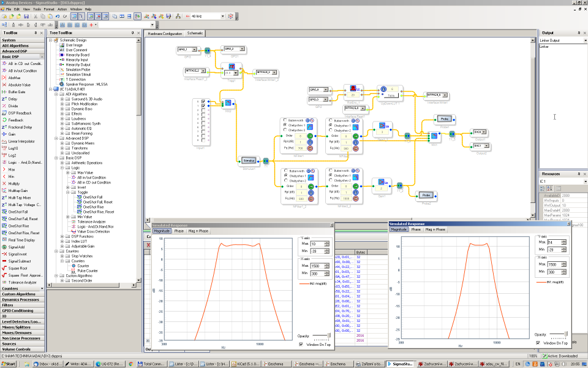Select Butterworth in the NFilter2_2 block
This screenshot has width=588, height=368.
click(330, 171)
